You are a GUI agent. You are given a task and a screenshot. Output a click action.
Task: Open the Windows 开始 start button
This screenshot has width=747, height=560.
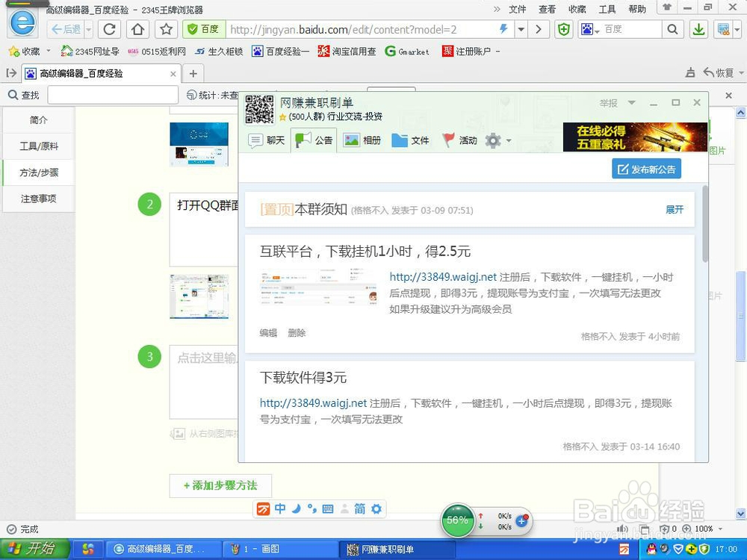pos(34,549)
